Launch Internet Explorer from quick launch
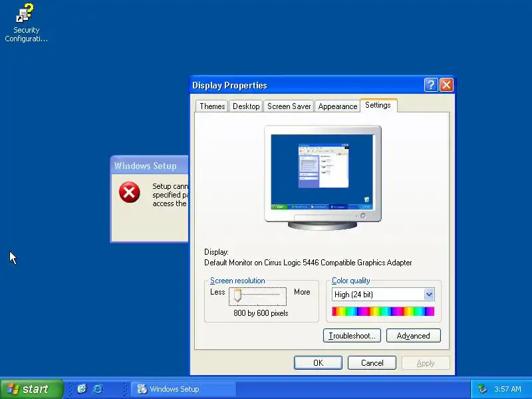 pos(98,389)
